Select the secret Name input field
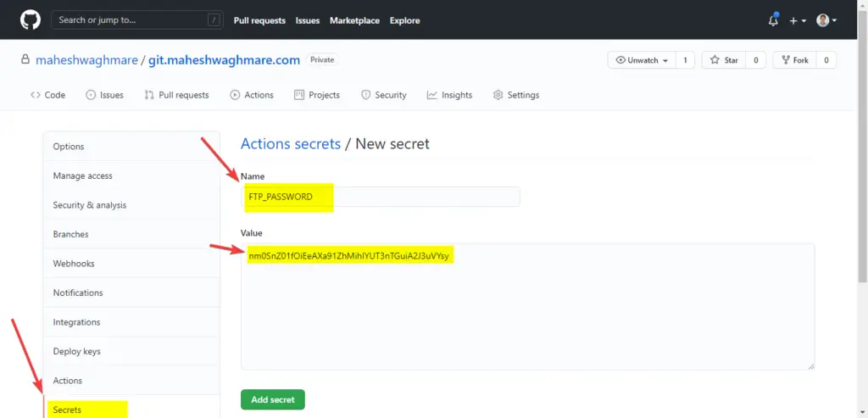The width and height of the screenshot is (868, 418). (x=381, y=197)
